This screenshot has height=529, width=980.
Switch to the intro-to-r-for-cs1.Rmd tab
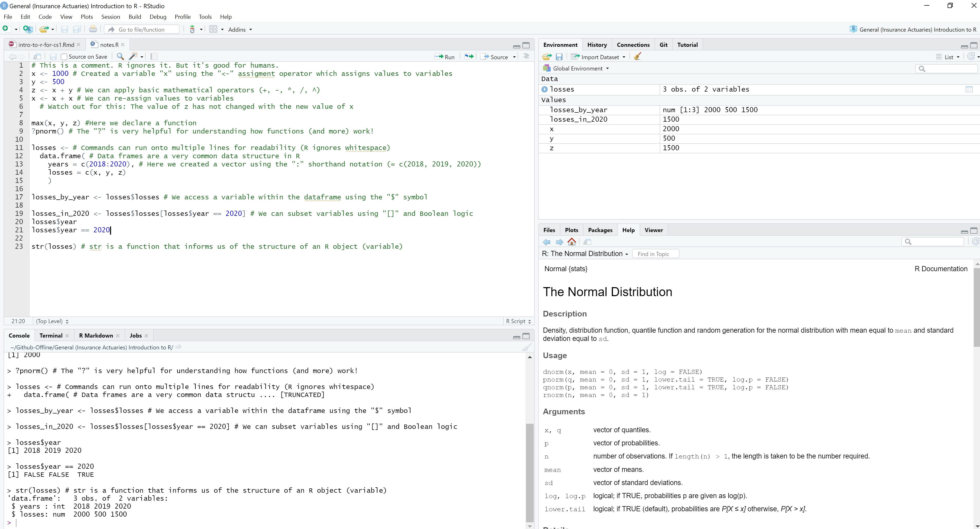(x=46, y=45)
